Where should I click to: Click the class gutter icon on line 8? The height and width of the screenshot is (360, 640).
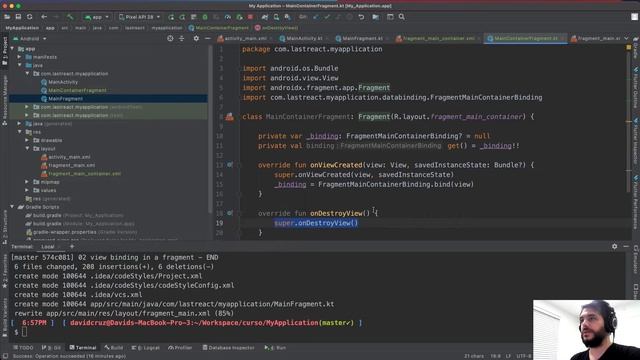tap(230, 117)
